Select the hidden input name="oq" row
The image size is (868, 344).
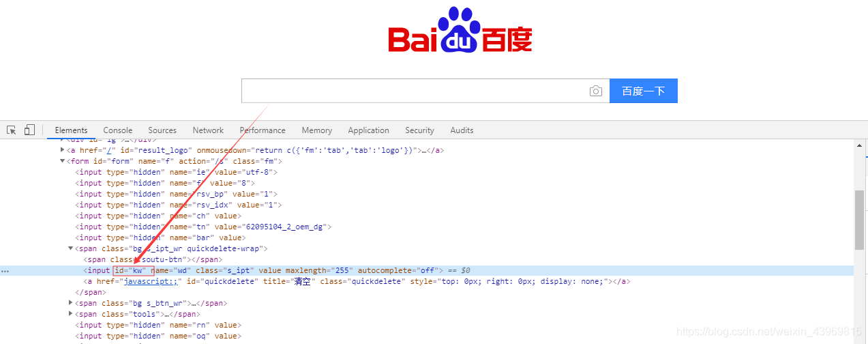pos(427,336)
